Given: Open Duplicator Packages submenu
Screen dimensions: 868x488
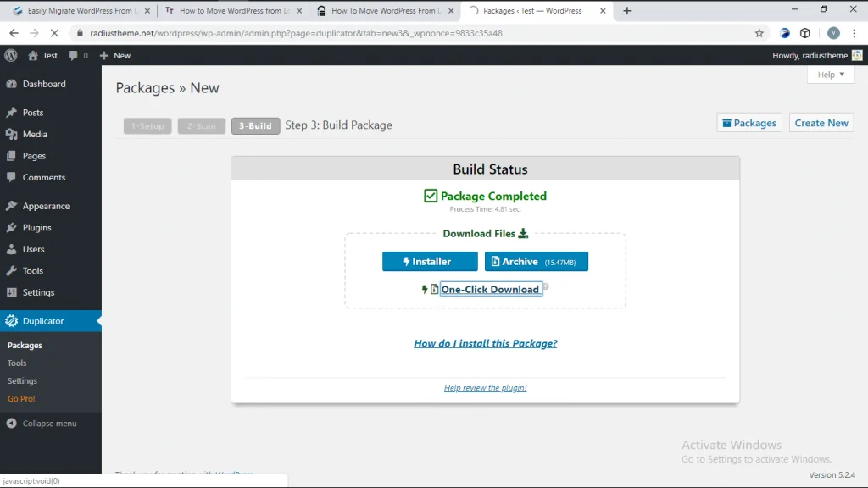Looking at the screenshot, I should (x=25, y=346).
